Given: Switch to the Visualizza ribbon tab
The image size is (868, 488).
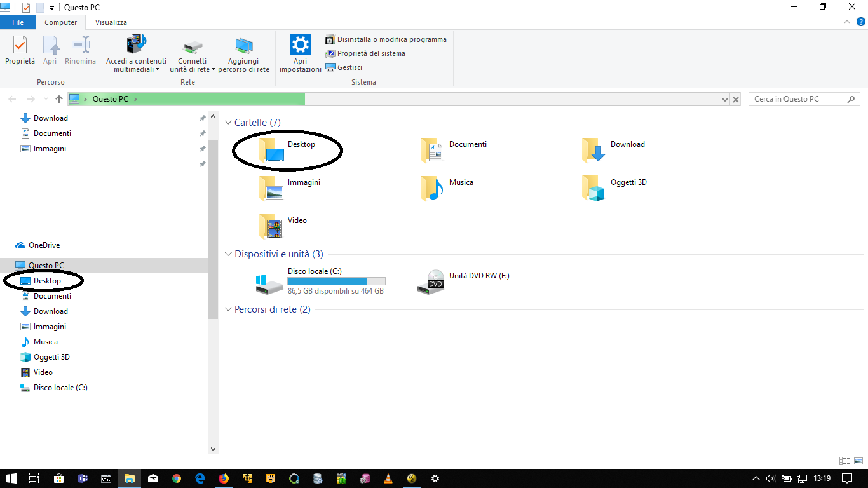Looking at the screenshot, I should (111, 22).
